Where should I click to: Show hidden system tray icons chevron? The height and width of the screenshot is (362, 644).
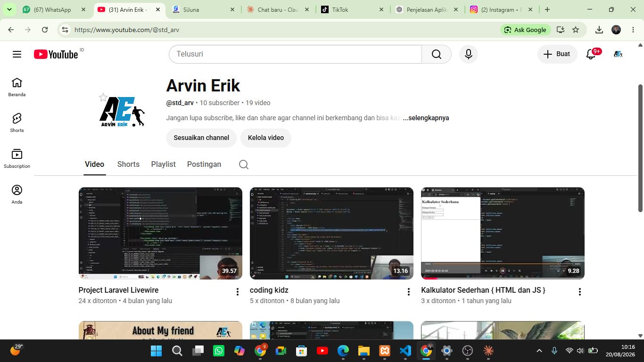pyautogui.click(x=539, y=351)
